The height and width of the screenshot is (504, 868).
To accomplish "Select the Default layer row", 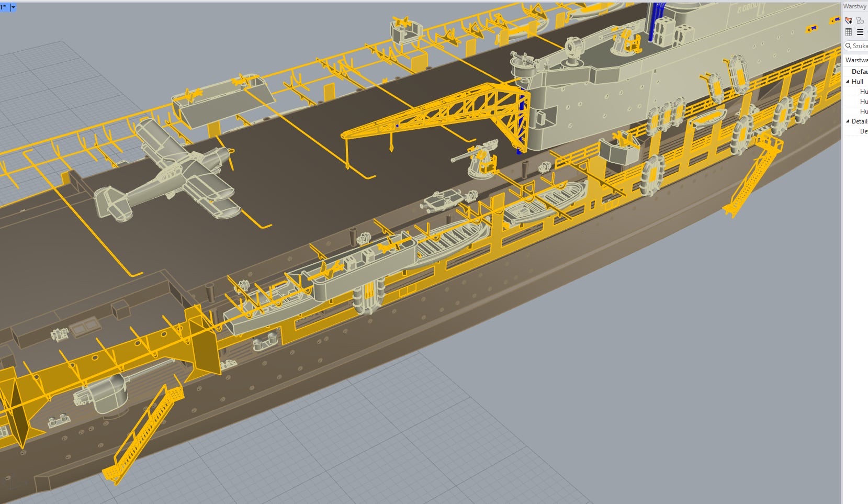I will pyautogui.click(x=855, y=71).
